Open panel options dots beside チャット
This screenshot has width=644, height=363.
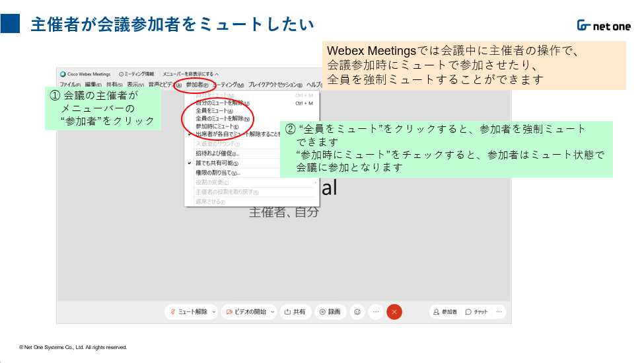point(499,312)
